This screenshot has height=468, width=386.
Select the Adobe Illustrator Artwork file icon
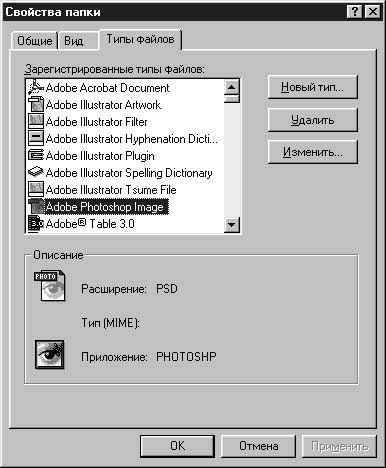tap(36, 105)
